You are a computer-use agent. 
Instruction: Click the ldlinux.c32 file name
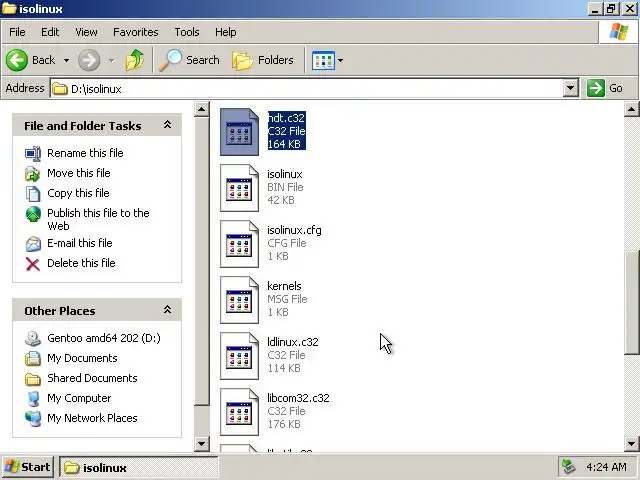[x=293, y=342]
